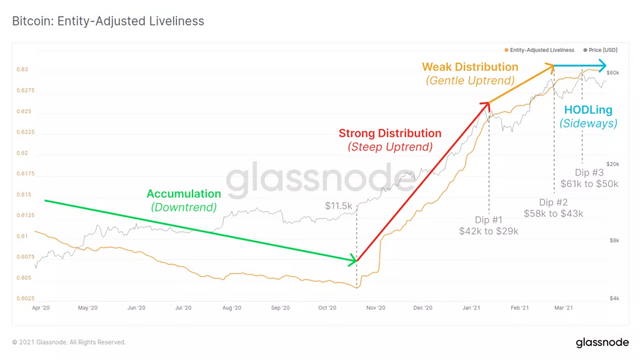640x360 pixels.
Task: Click the cyan HODLing sideways arrowhead
Action: click(602, 65)
